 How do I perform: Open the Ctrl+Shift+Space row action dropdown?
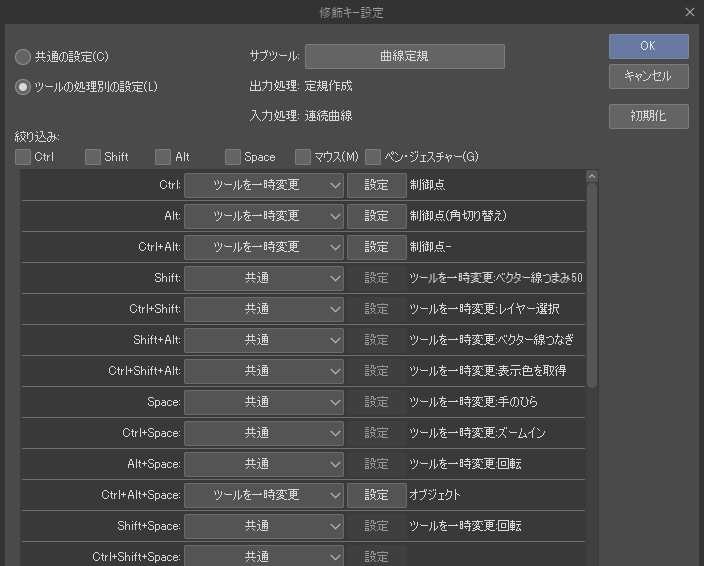tap(264, 557)
